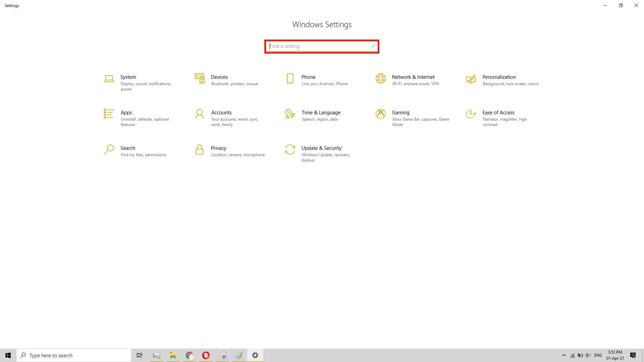
Task: Click 'Xbox Game Bar, captures, Game Mode' text
Action: coord(421,122)
